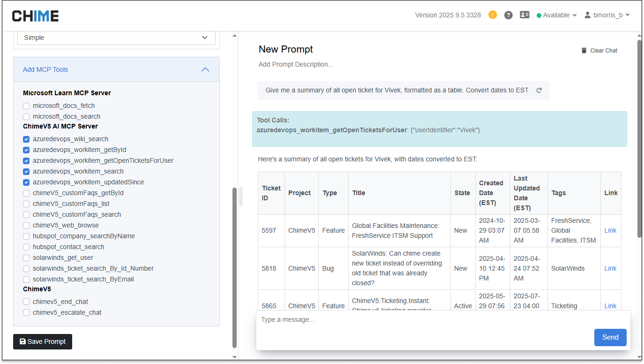Click the resend arrow icon beside the prompt
The image size is (644, 364).
point(539,90)
